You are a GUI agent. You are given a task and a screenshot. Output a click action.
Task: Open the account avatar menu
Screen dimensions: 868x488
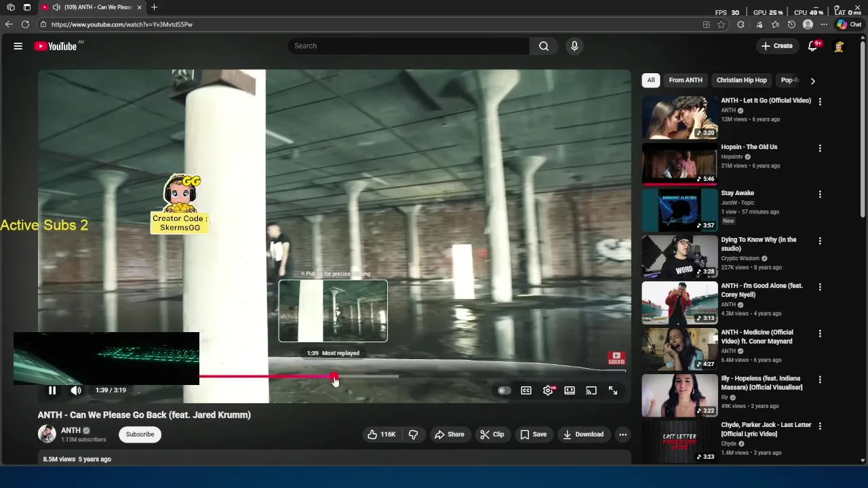pyautogui.click(x=839, y=46)
